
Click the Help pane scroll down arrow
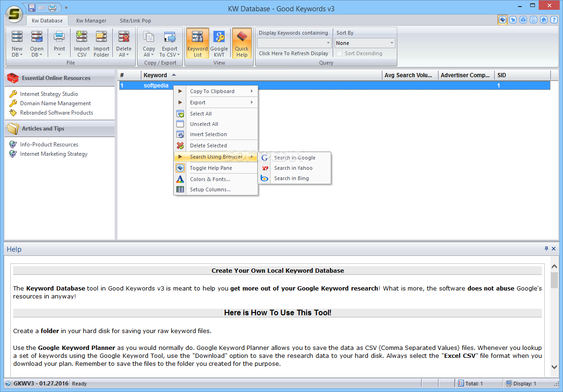pyautogui.click(x=554, y=367)
